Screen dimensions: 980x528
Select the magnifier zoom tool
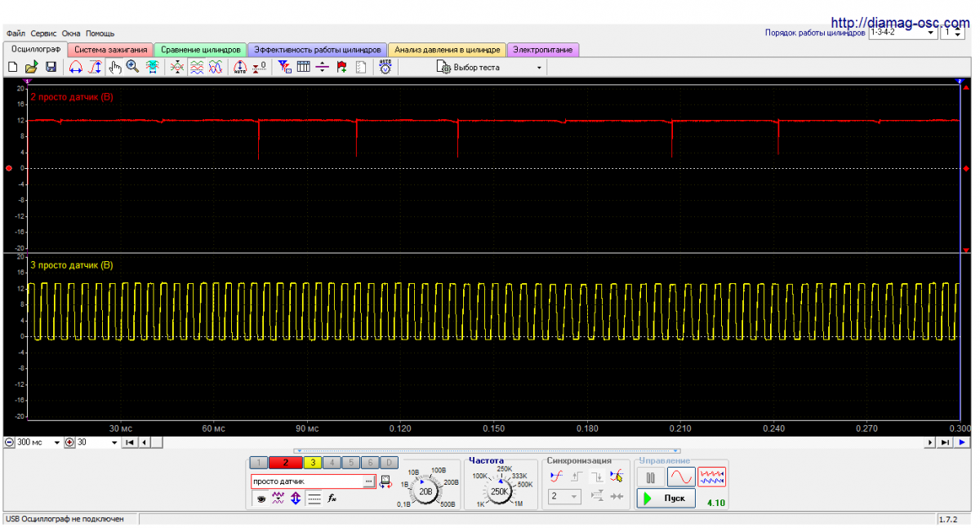132,68
